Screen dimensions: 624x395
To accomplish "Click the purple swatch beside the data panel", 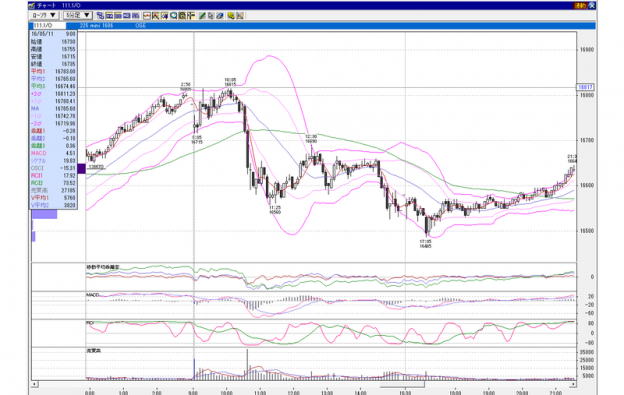I will click(x=81, y=168).
